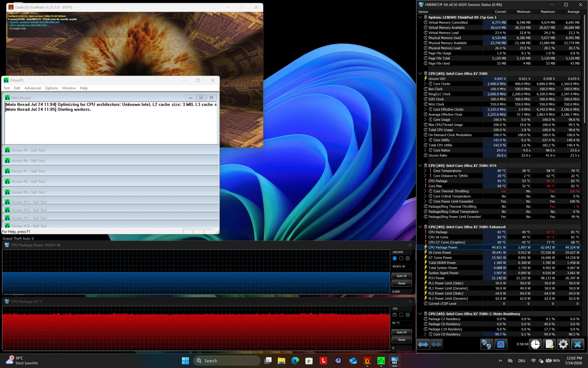
Task: Click the HWiNFO taskbar icon
Action: point(395,361)
